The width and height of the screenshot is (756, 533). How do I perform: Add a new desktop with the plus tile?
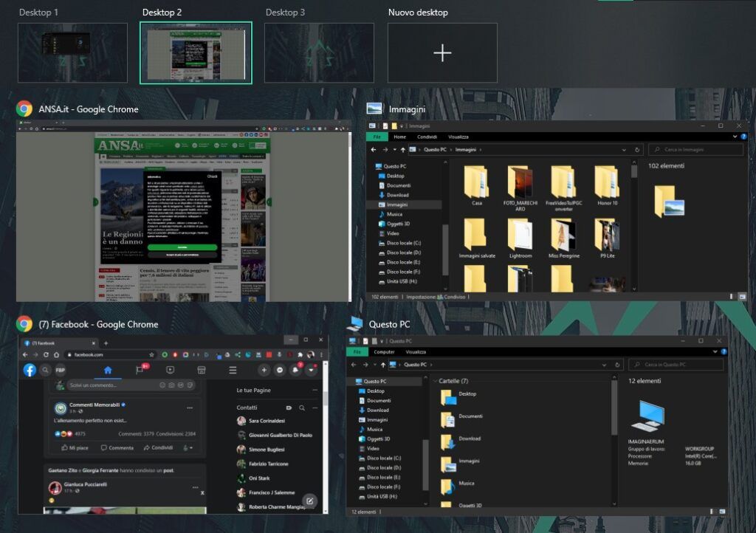tap(442, 53)
